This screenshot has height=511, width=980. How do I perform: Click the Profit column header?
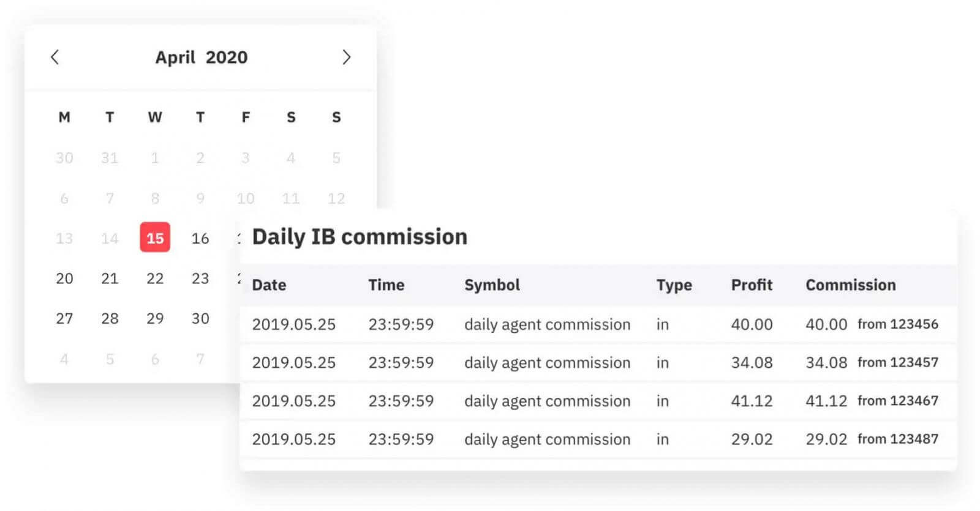pyautogui.click(x=752, y=285)
